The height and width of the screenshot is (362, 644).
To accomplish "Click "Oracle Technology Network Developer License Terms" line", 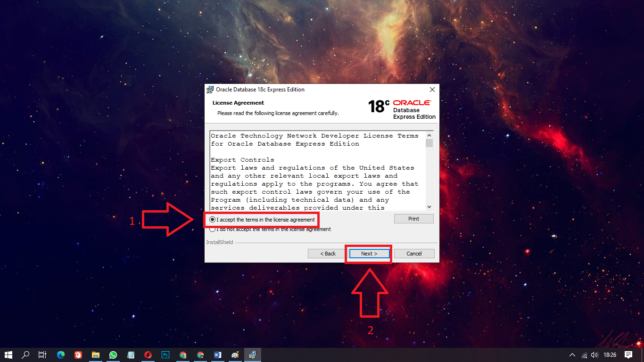I will coord(314,136).
